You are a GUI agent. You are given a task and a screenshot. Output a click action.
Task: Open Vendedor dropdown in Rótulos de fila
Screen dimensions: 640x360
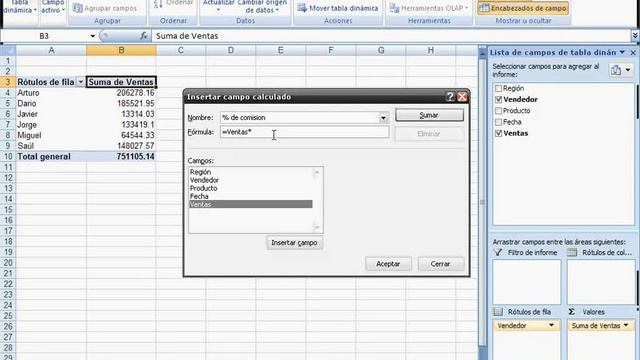coord(551,325)
